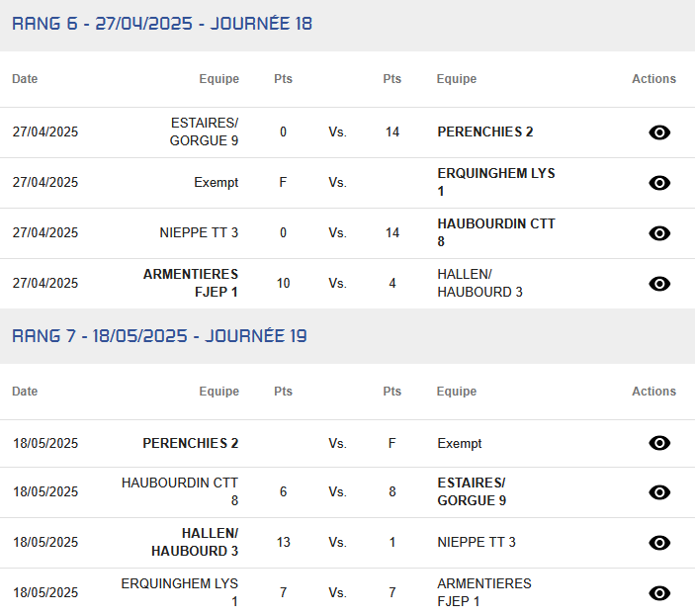The image size is (695, 616).
Task: View Hallen/Haubourd 3 vs Nieppe TT 3 details
Action: tap(659, 543)
